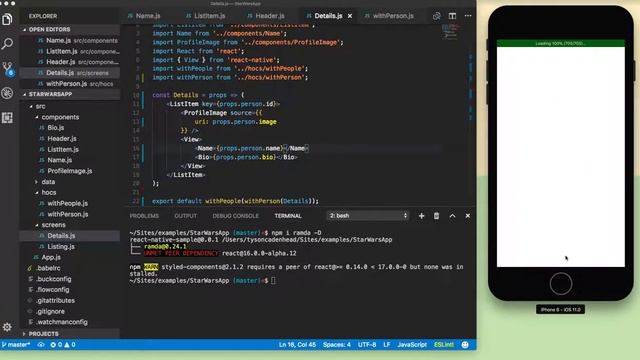
Task: Open ProfileImage.js in the file tree
Action: click(x=69, y=171)
